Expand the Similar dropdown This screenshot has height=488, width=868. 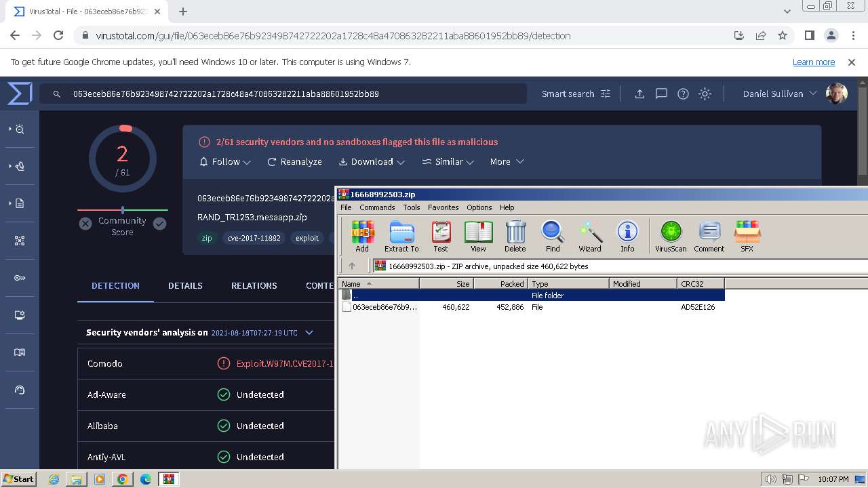coord(448,161)
